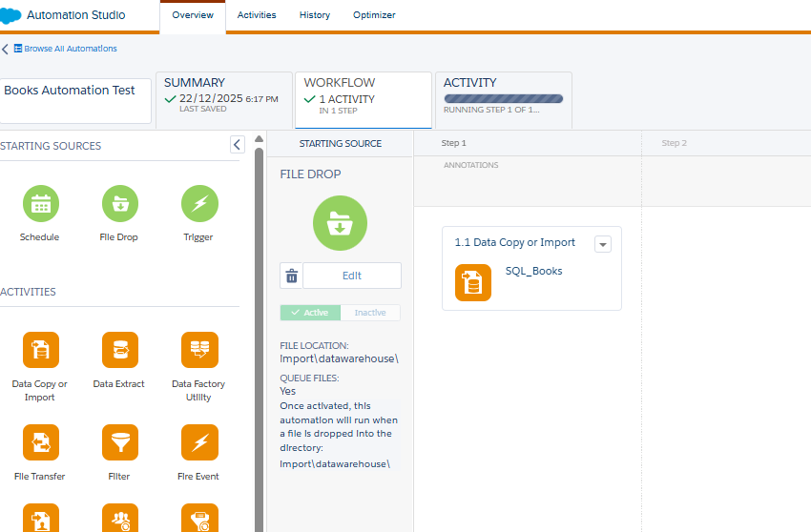Screen dimensions: 811x532
Task: Click the Edit button for File Drop
Action: (351, 276)
